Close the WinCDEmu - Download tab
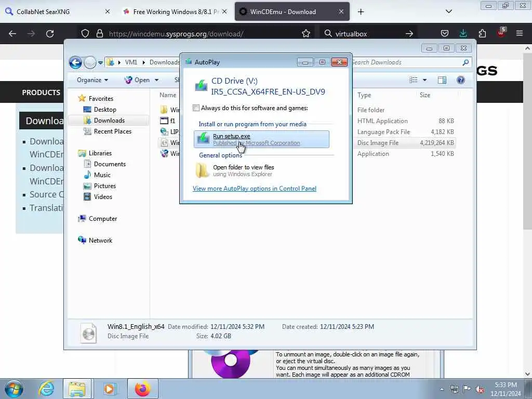Image resolution: width=532 pixels, height=399 pixels. point(341,11)
